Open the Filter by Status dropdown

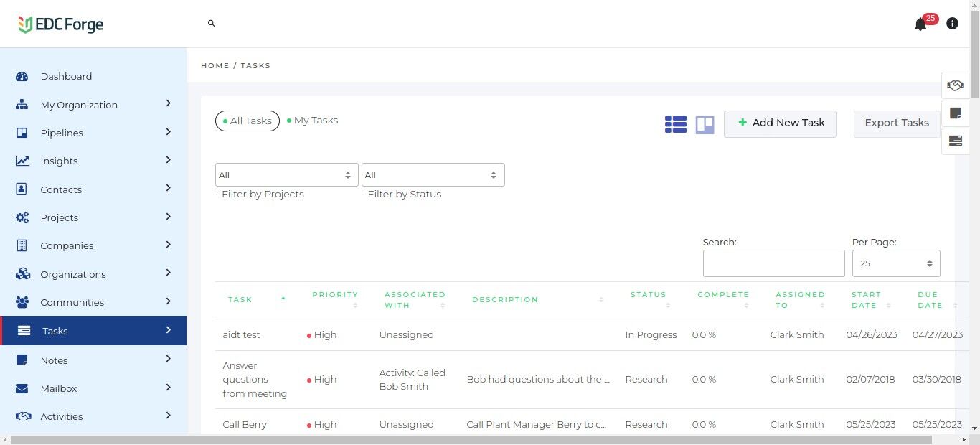pos(433,175)
